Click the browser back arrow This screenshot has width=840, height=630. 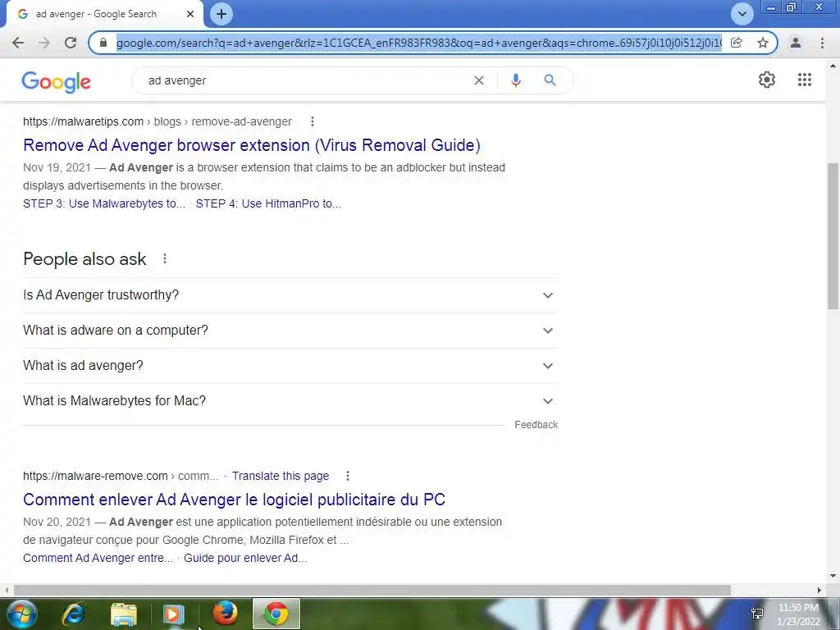pos(18,43)
